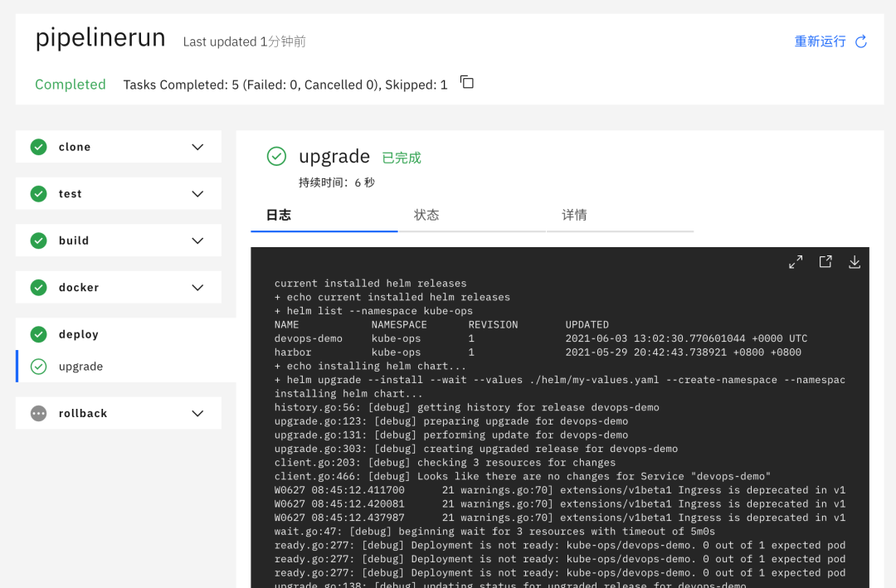Switch to the 日志 logs tab
Image resolution: width=896 pixels, height=588 pixels.
[x=324, y=216]
